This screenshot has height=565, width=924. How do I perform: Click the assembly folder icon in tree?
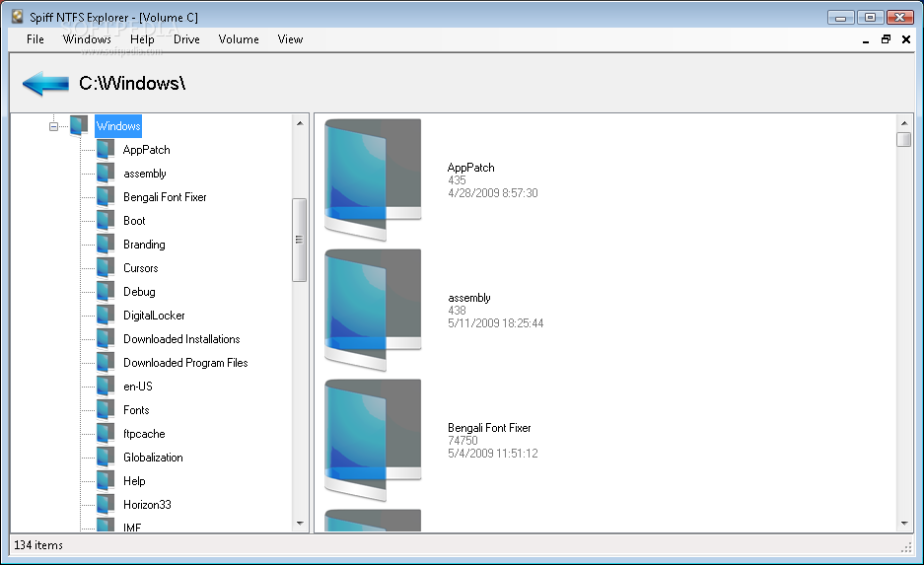(x=106, y=174)
